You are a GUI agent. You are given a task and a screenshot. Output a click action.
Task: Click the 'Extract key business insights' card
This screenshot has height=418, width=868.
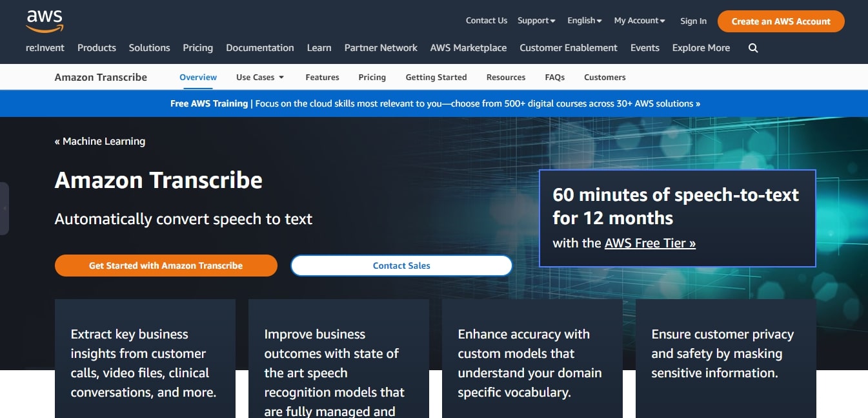(x=145, y=359)
